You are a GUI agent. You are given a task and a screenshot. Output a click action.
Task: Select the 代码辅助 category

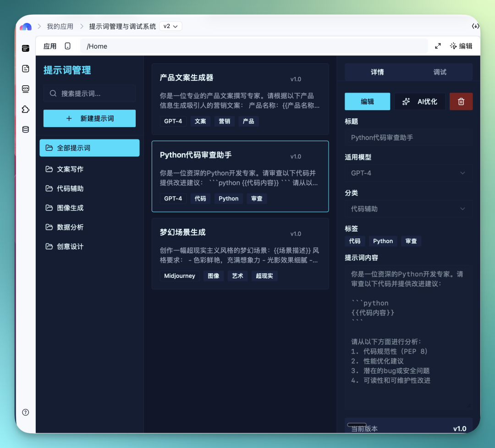[x=89, y=188]
